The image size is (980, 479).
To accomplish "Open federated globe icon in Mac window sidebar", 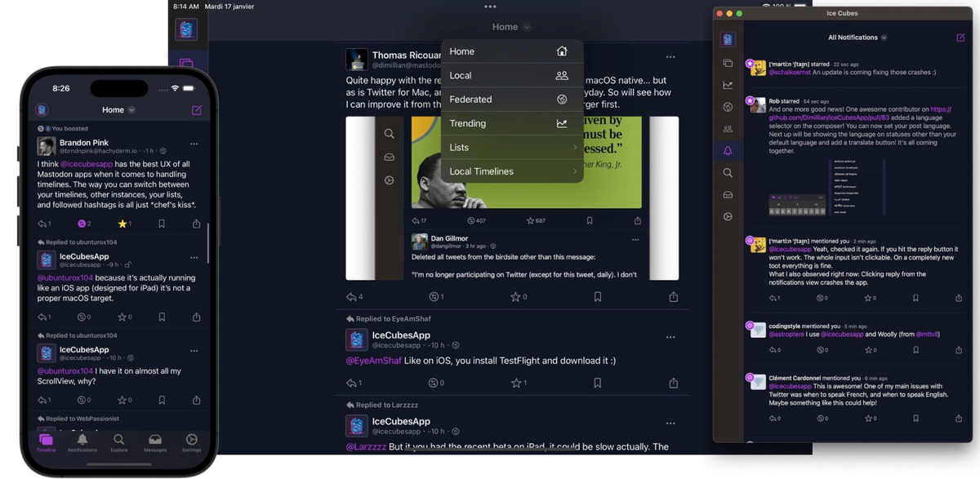I will tap(728, 107).
